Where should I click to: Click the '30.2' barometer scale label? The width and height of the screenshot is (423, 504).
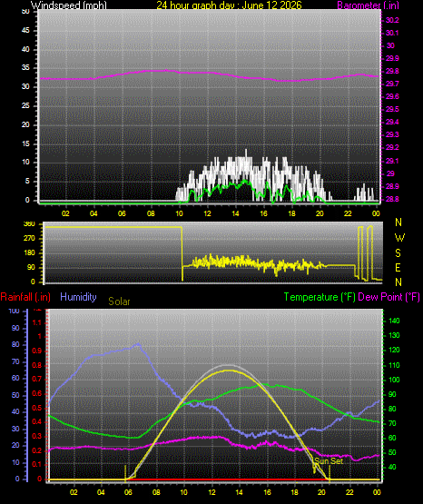coord(392,20)
